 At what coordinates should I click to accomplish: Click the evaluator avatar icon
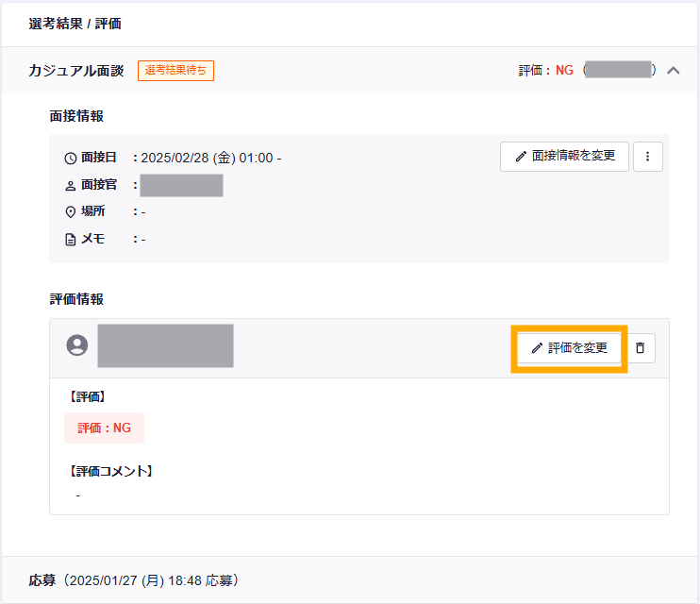77,345
